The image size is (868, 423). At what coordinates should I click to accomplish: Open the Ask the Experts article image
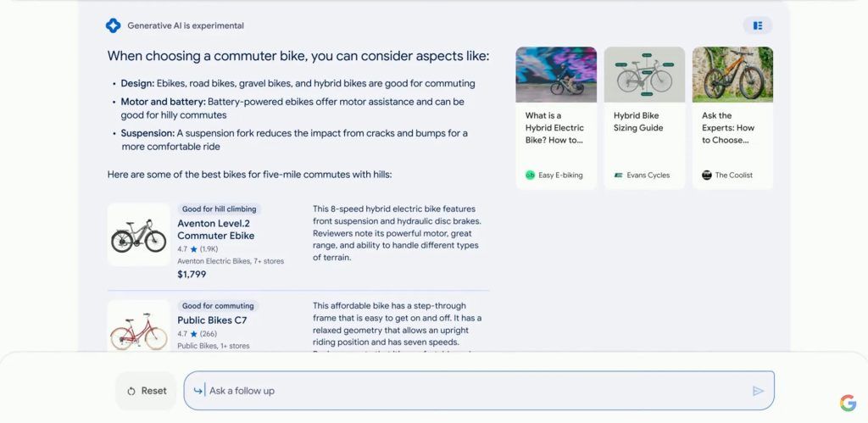pyautogui.click(x=732, y=75)
